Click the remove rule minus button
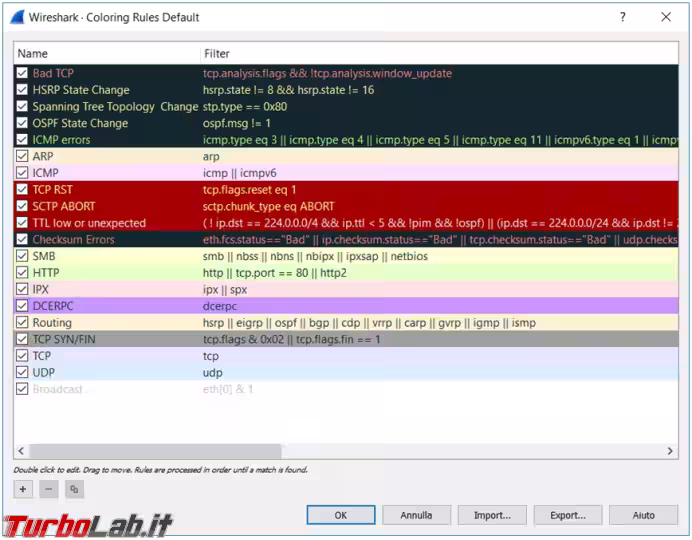Viewport: 692px width, 540px height. 49,489
